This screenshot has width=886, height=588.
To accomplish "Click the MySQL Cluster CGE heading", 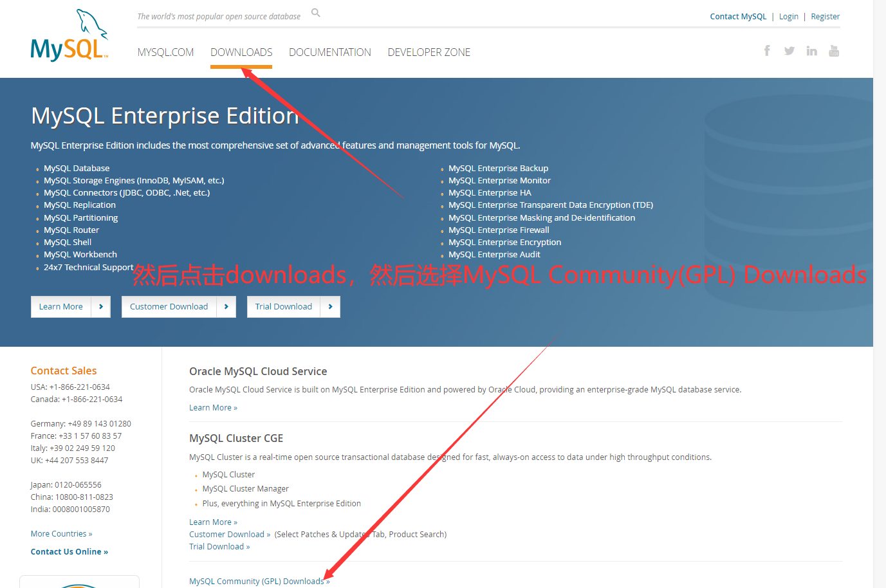I will click(x=236, y=439).
